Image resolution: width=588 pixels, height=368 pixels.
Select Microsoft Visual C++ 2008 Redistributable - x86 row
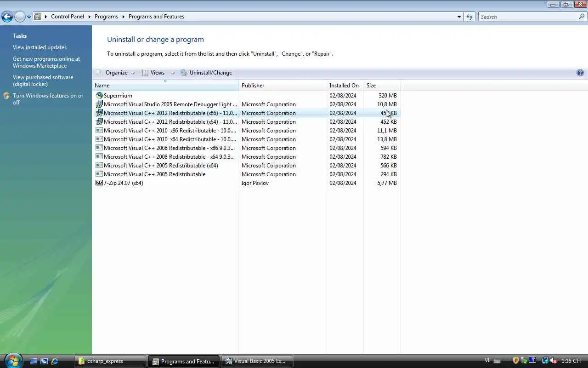coord(246,148)
